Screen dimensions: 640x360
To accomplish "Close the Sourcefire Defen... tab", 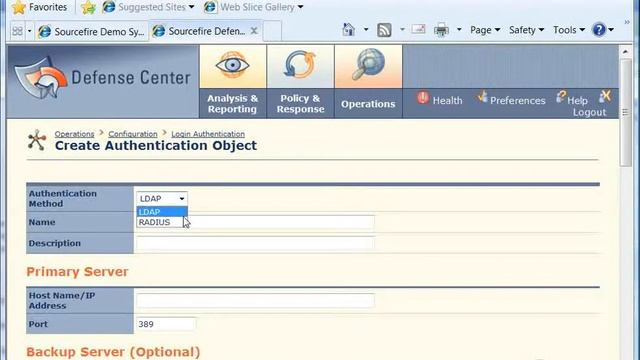I will (x=254, y=31).
